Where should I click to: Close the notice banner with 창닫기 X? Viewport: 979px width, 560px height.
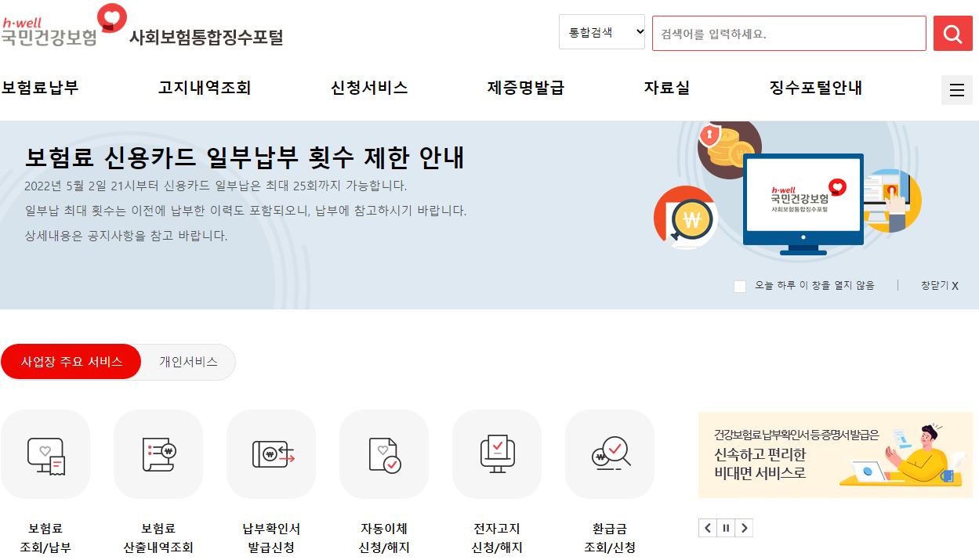940,286
